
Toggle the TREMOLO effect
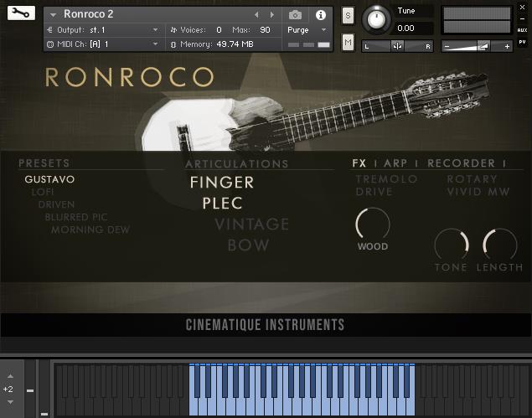pyautogui.click(x=386, y=179)
